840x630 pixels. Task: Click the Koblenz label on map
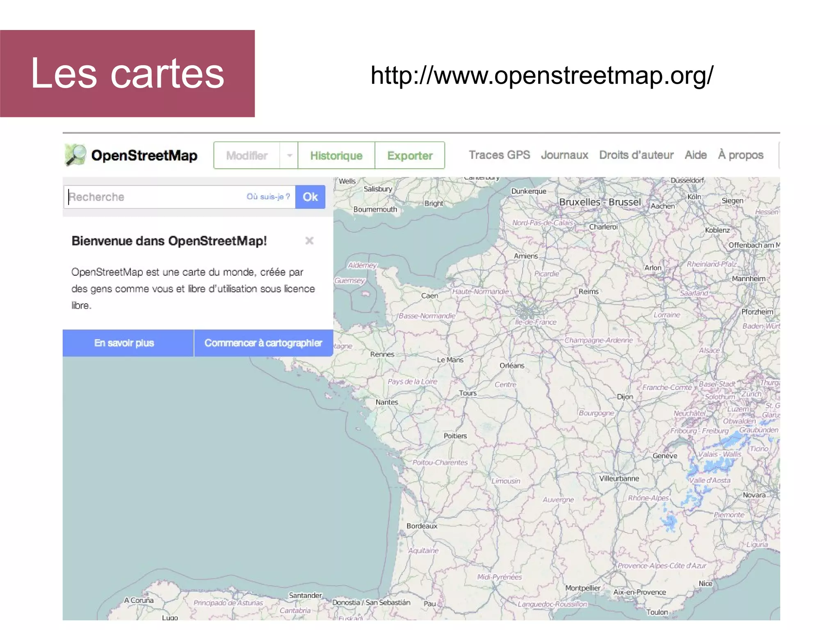click(x=717, y=230)
